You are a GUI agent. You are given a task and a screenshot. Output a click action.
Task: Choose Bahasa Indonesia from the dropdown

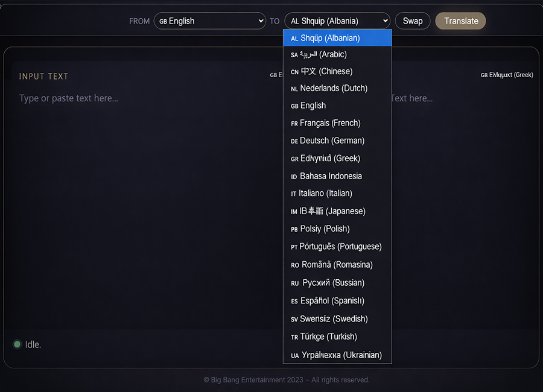coord(337,176)
